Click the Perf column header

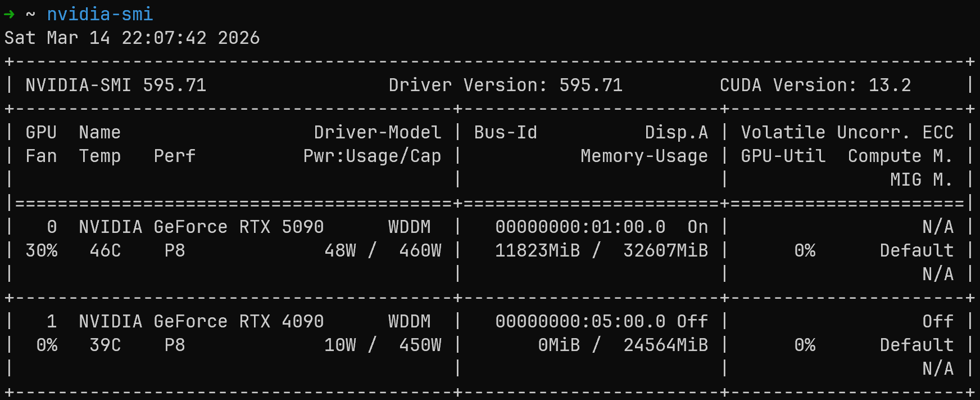click(175, 156)
